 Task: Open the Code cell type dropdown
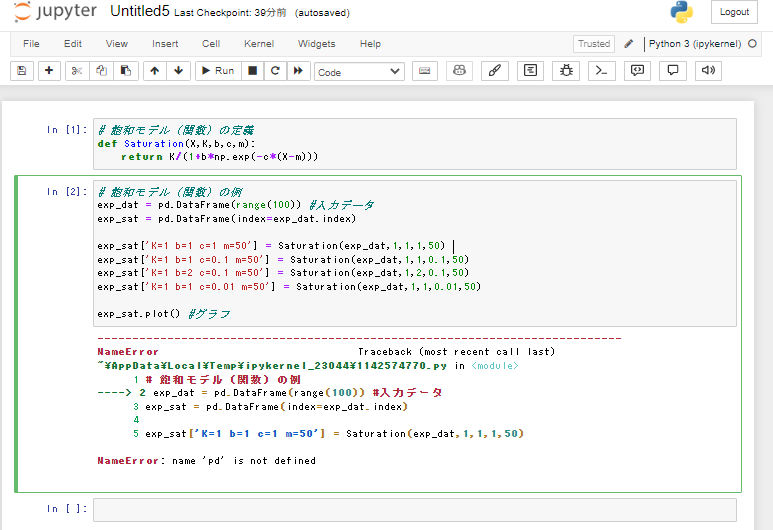(359, 72)
